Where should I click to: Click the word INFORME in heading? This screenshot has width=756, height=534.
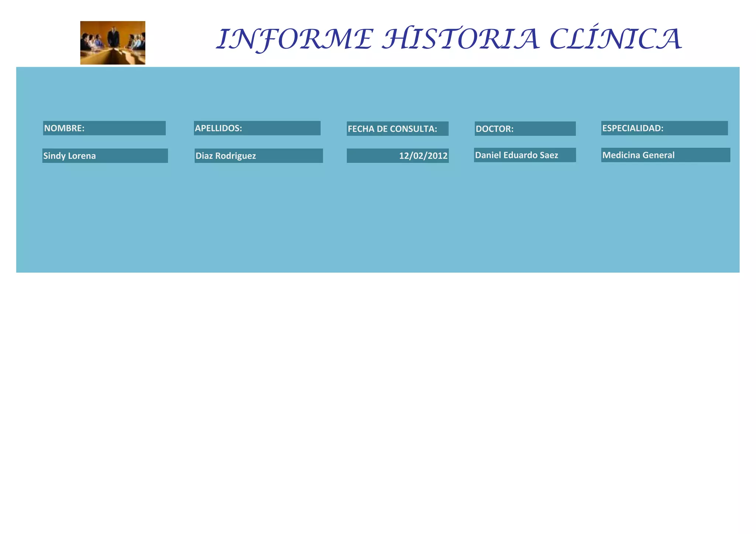[x=294, y=39]
